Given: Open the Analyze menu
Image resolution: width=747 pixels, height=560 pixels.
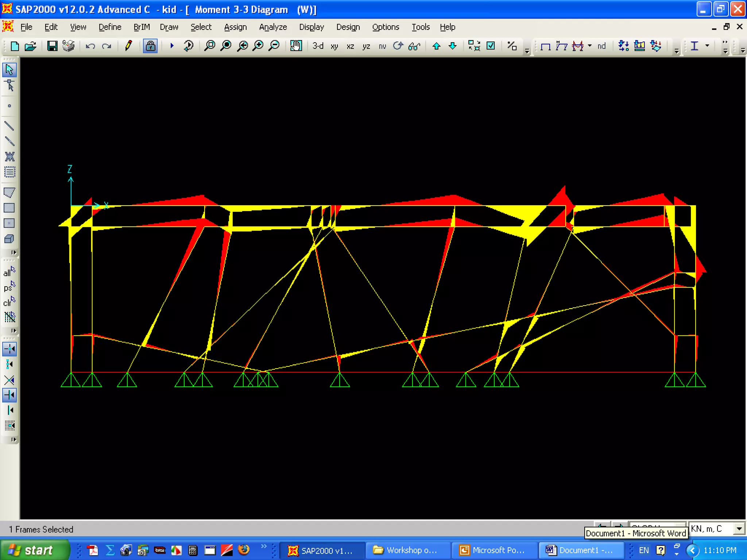Looking at the screenshot, I should click(273, 27).
